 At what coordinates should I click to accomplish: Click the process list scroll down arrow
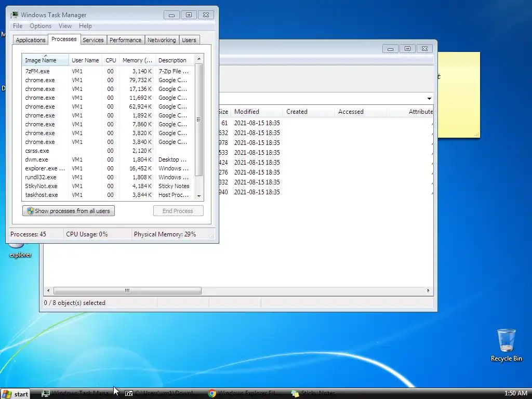[199, 196]
